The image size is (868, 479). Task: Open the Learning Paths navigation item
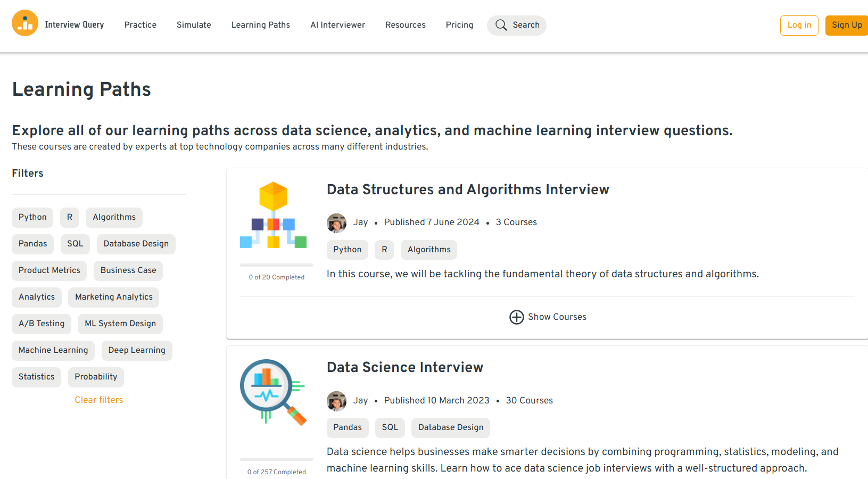coord(260,25)
